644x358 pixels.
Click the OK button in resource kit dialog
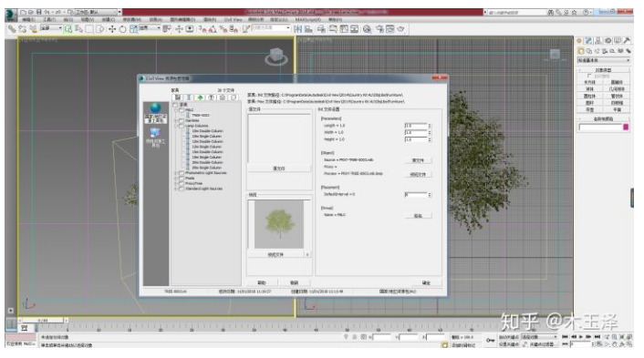click(x=426, y=283)
